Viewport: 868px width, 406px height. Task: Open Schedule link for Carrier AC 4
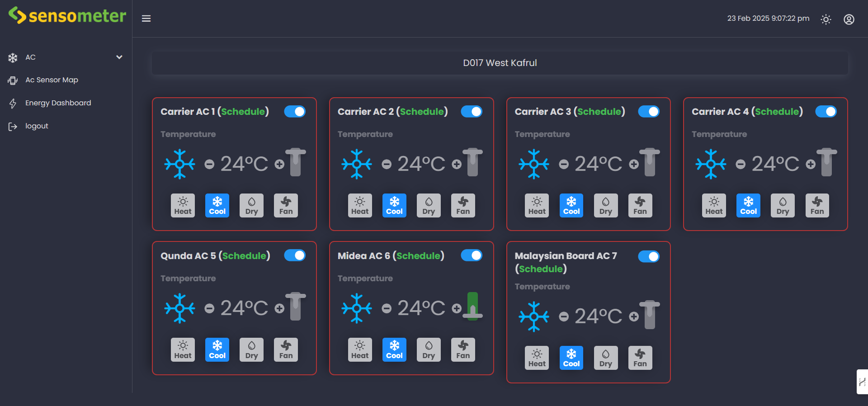pyautogui.click(x=777, y=112)
